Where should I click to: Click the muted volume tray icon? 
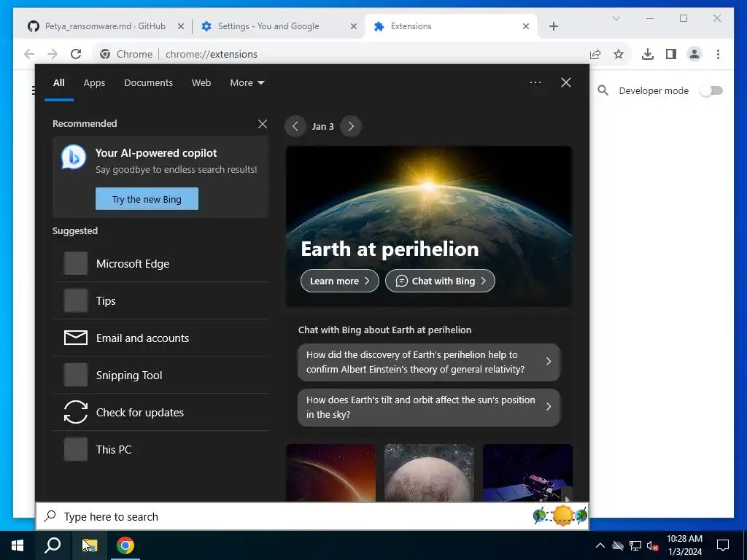[x=652, y=545]
